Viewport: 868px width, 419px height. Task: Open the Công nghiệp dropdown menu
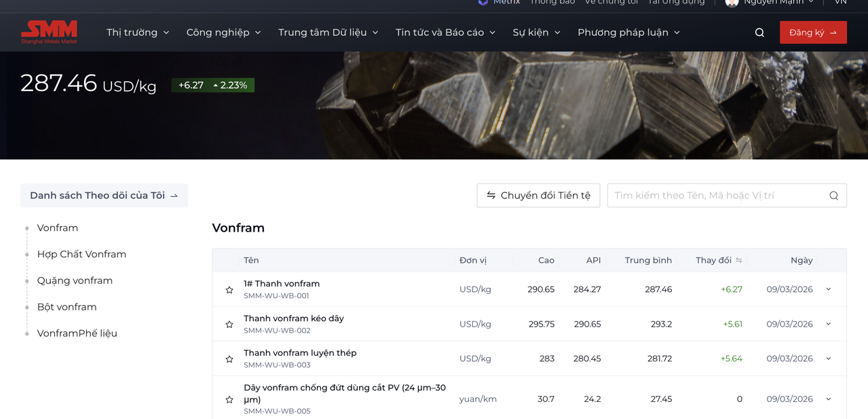[x=223, y=33]
